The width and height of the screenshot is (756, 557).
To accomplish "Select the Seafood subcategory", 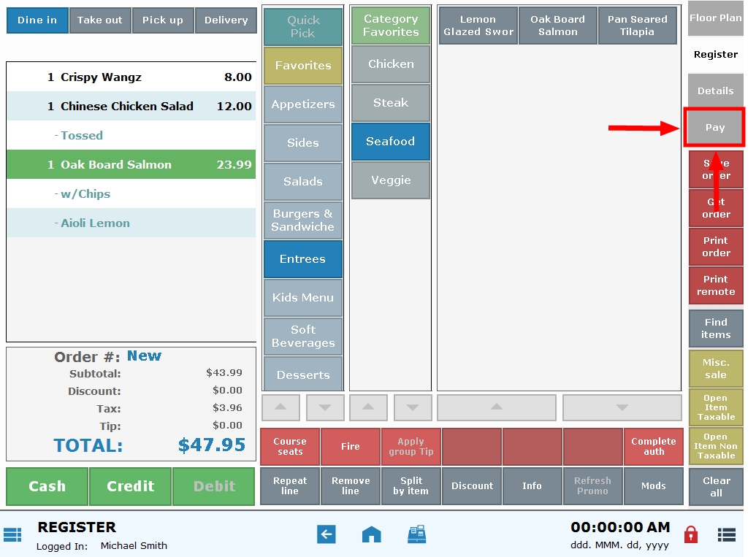I will pyautogui.click(x=391, y=141).
